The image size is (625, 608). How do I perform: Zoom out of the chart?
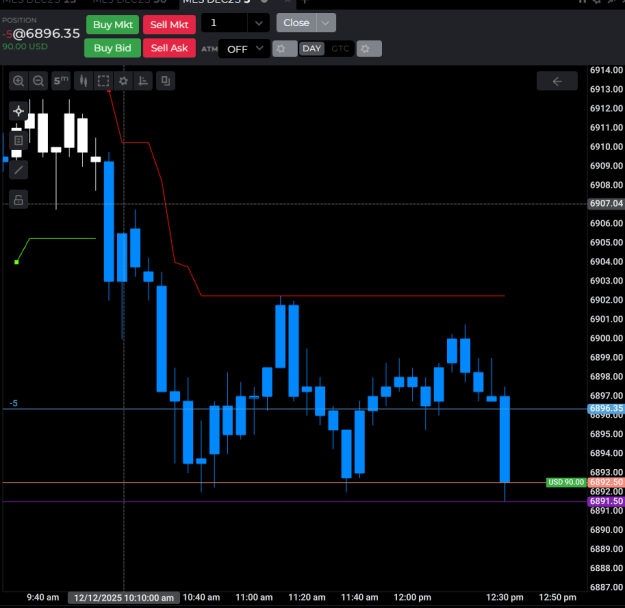(x=39, y=81)
